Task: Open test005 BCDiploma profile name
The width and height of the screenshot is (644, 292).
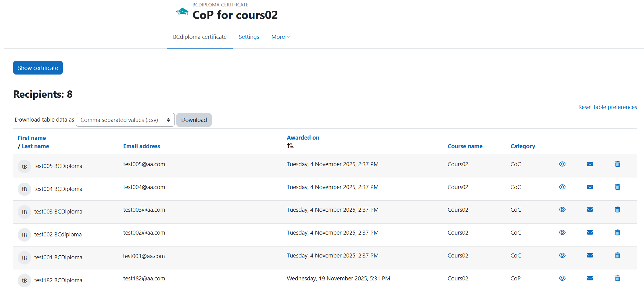Action: coord(58,166)
